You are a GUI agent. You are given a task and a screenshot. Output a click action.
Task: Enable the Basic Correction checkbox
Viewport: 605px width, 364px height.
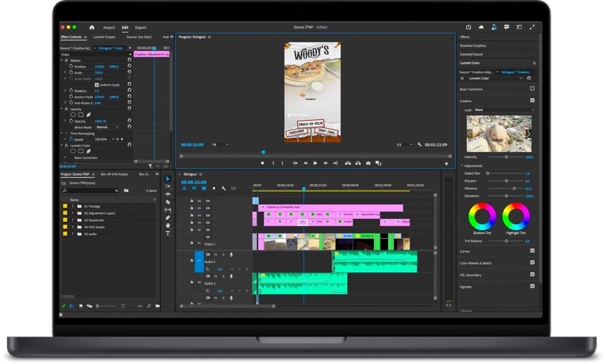tap(532, 88)
